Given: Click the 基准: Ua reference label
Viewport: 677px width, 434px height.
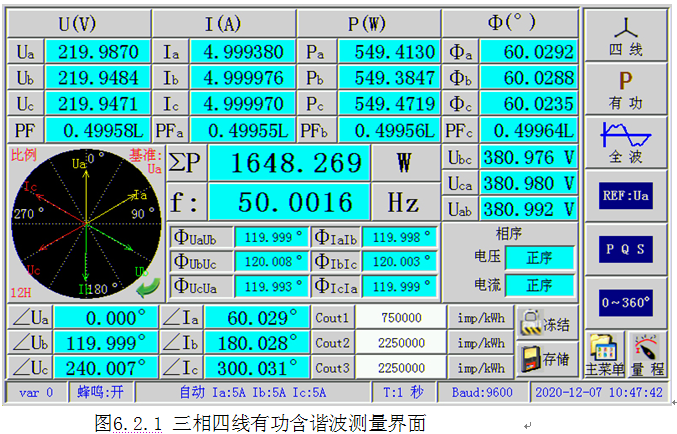Looking at the screenshot, I should click(x=146, y=161).
